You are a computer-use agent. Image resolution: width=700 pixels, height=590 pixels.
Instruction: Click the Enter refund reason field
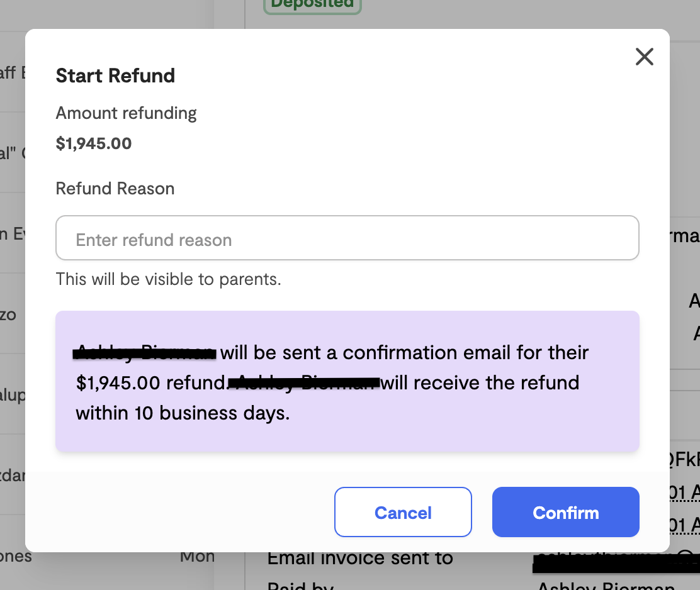click(347, 238)
